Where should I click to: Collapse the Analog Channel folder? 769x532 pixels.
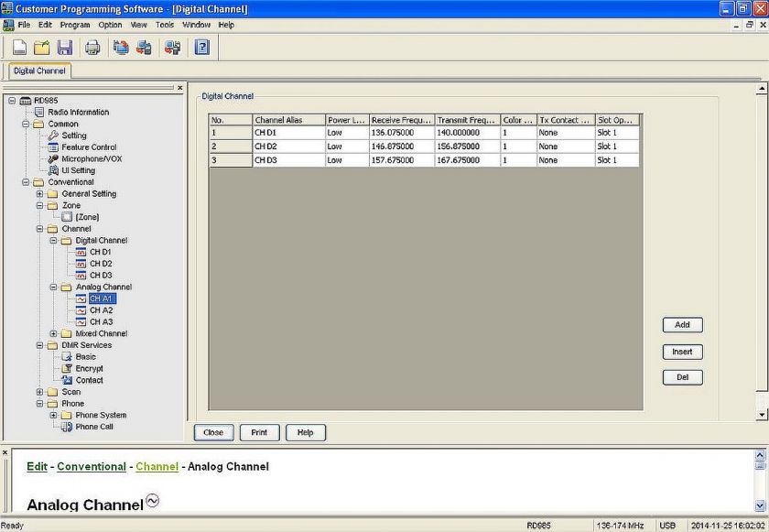click(x=53, y=287)
